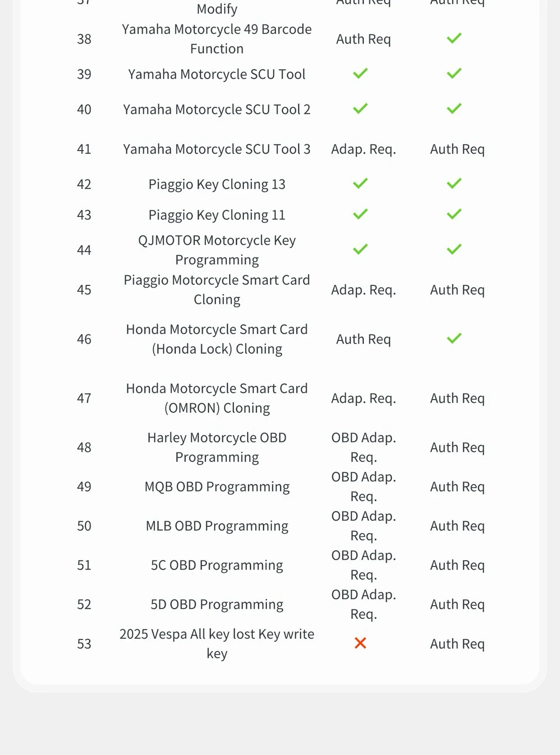Click Auth Req for 5D OBD Programming
This screenshot has width=560, height=755.
tap(457, 604)
